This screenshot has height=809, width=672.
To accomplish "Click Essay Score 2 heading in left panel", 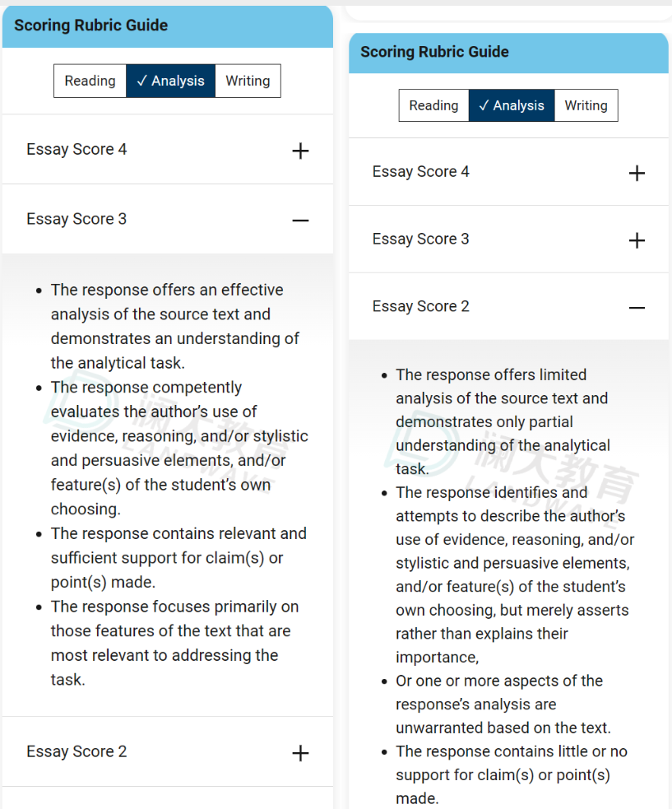I will (x=76, y=751).
